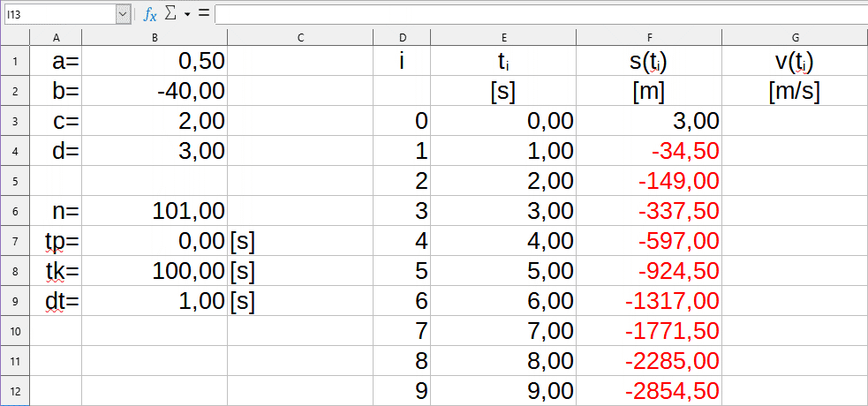Screen dimensions: 868x406
Task: Click the cell with n value 101,00
Action: pos(155,211)
